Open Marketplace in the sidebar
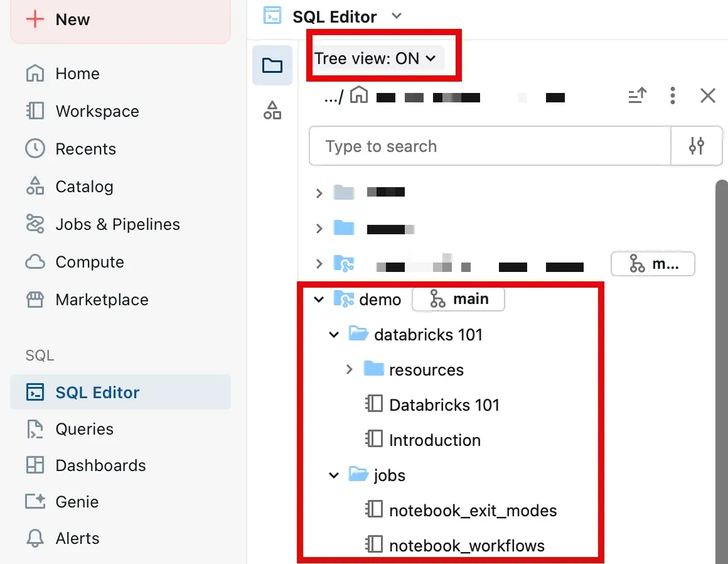The height and width of the screenshot is (564, 728). pyautogui.click(x=102, y=300)
